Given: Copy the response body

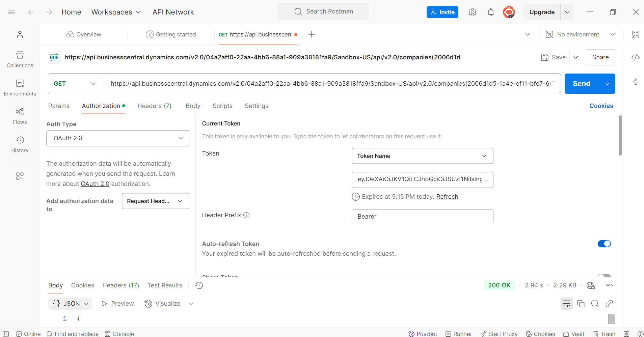Looking at the screenshot, I should [581, 304].
